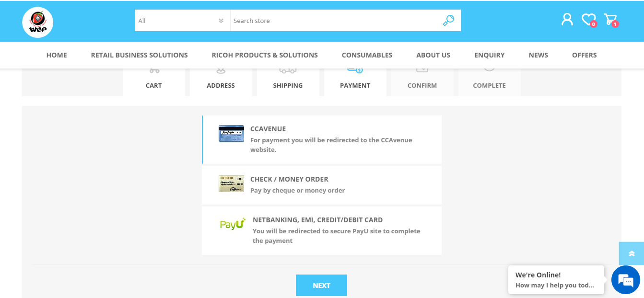Select Check / Money Order payment
The height and width of the screenshot is (298, 644).
click(322, 185)
